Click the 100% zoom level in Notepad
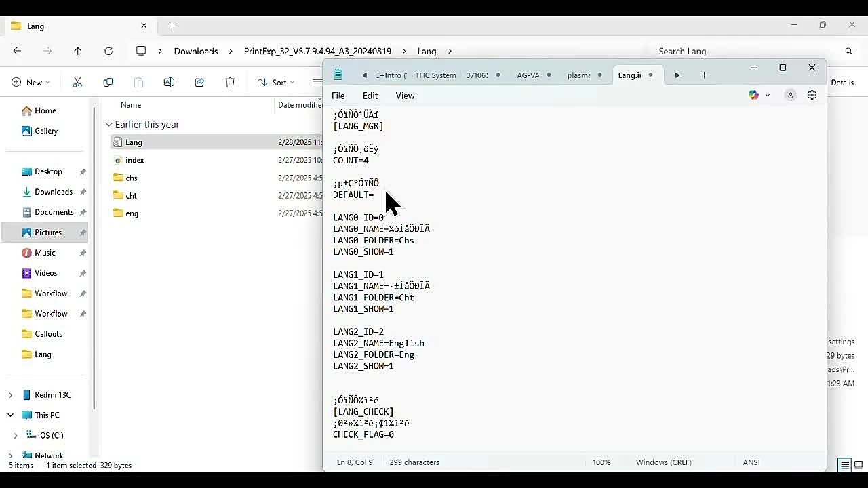The width and height of the screenshot is (868, 488). click(601, 462)
